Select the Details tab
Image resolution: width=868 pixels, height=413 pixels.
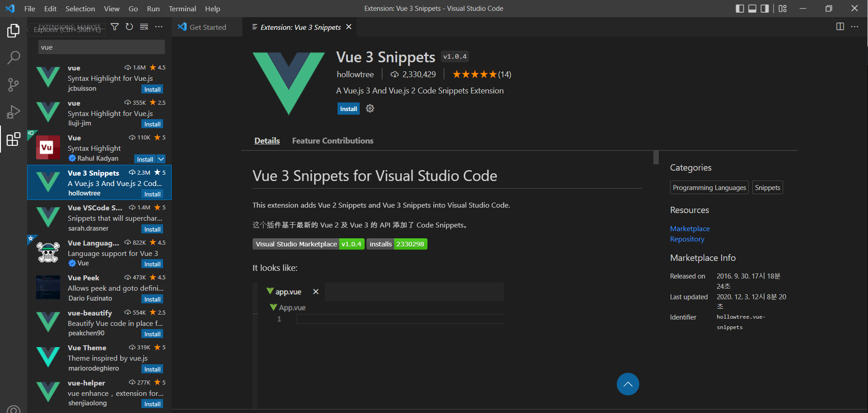tap(267, 141)
